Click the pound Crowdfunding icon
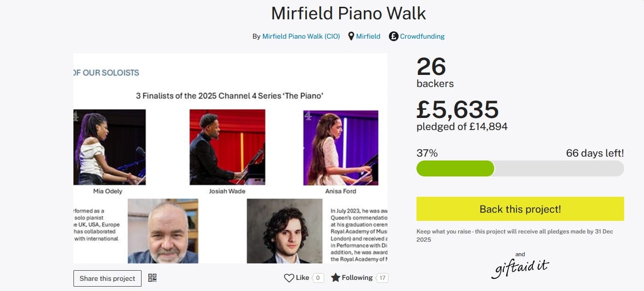This screenshot has width=644, height=291. coord(393,36)
